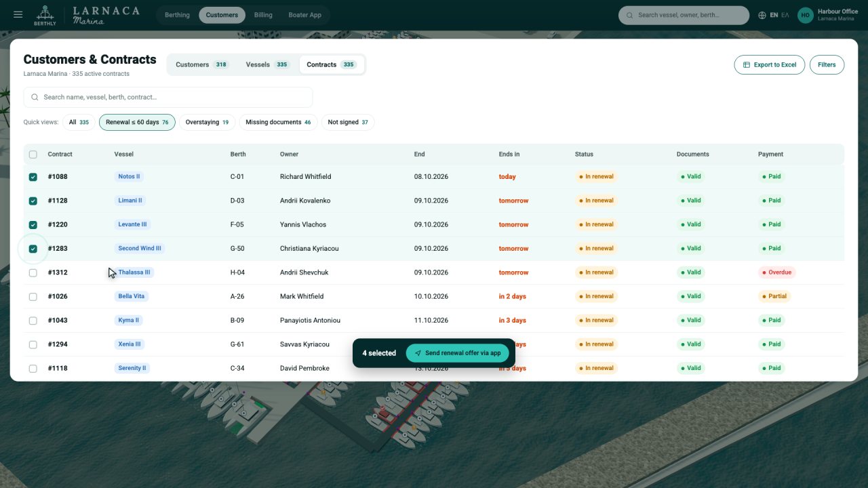
Task: Open the HO user avatar
Action: pos(806,15)
